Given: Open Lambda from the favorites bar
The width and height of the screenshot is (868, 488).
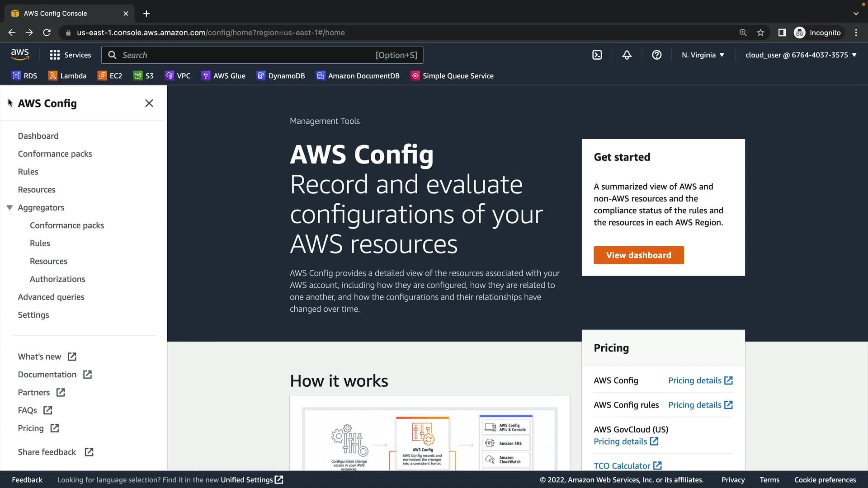Looking at the screenshot, I should coord(67,76).
